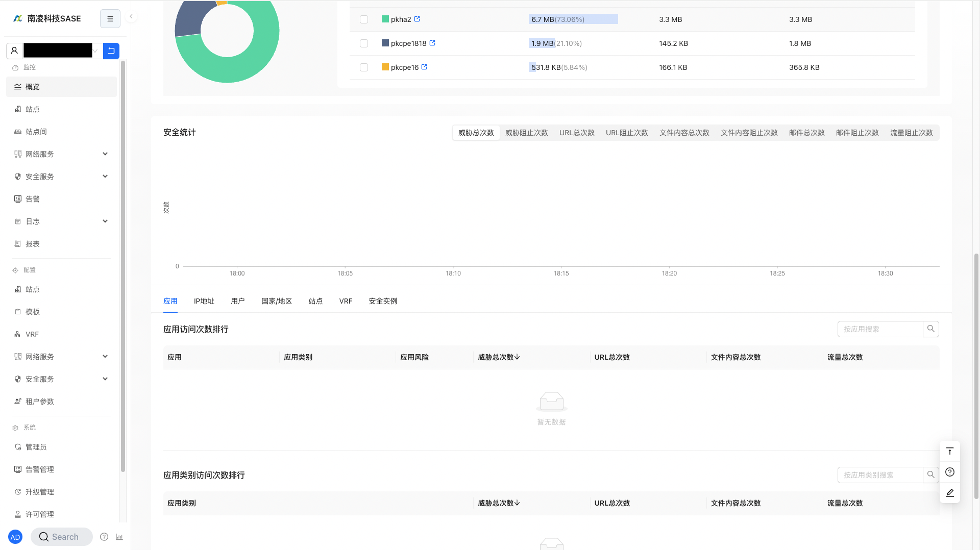The width and height of the screenshot is (980, 550).
Task: Switch to the 安全实例 tab
Action: tap(383, 301)
